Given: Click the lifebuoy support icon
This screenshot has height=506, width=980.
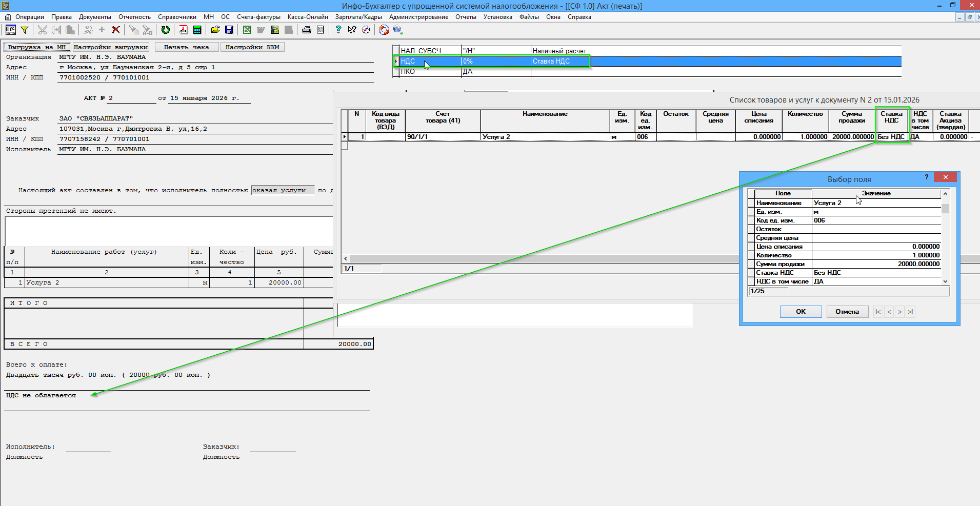Looking at the screenshot, I should (x=384, y=30).
